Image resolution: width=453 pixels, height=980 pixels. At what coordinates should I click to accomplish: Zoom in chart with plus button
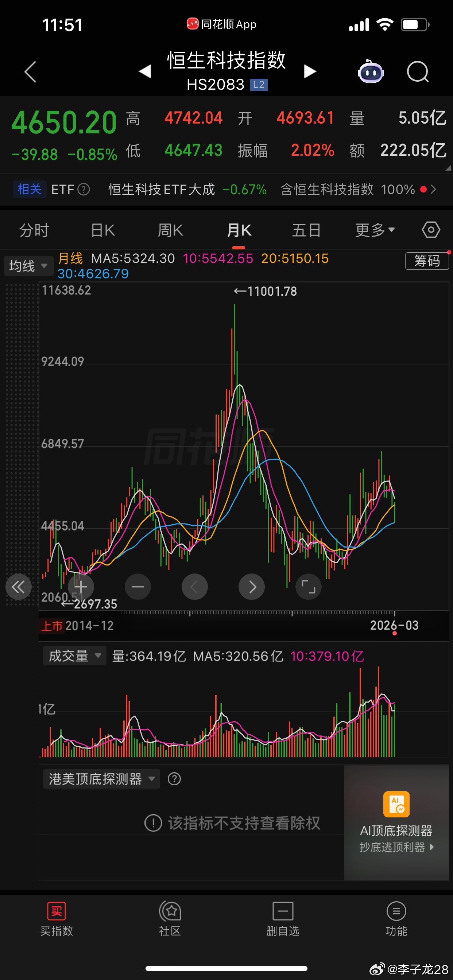coord(81,587)
